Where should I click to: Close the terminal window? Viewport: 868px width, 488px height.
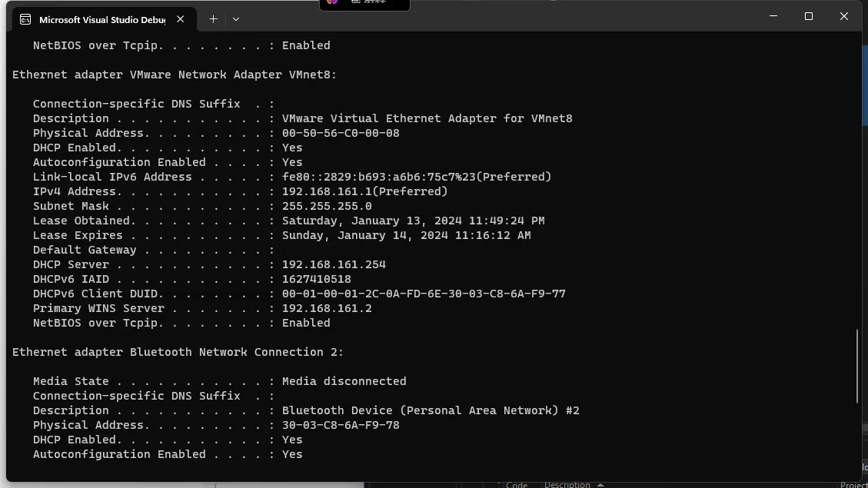point(843,17)
